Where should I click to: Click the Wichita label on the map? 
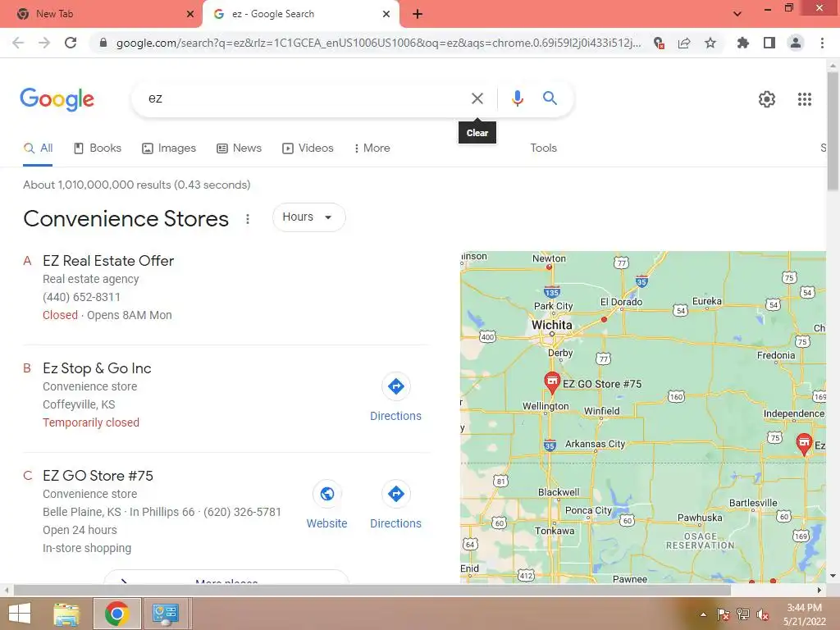[552, 325]
